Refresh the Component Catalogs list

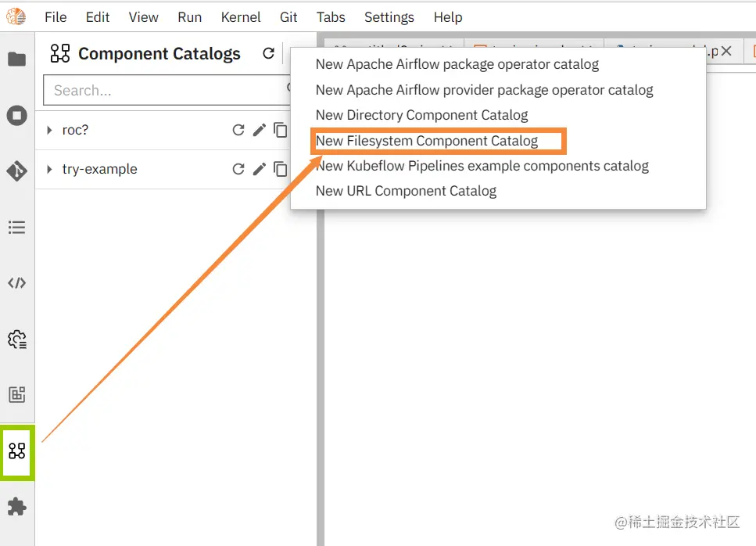tap(268, 53)
